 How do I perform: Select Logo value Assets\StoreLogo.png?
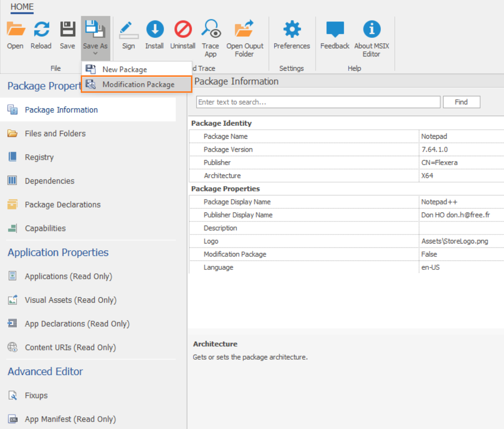point(455,241)
